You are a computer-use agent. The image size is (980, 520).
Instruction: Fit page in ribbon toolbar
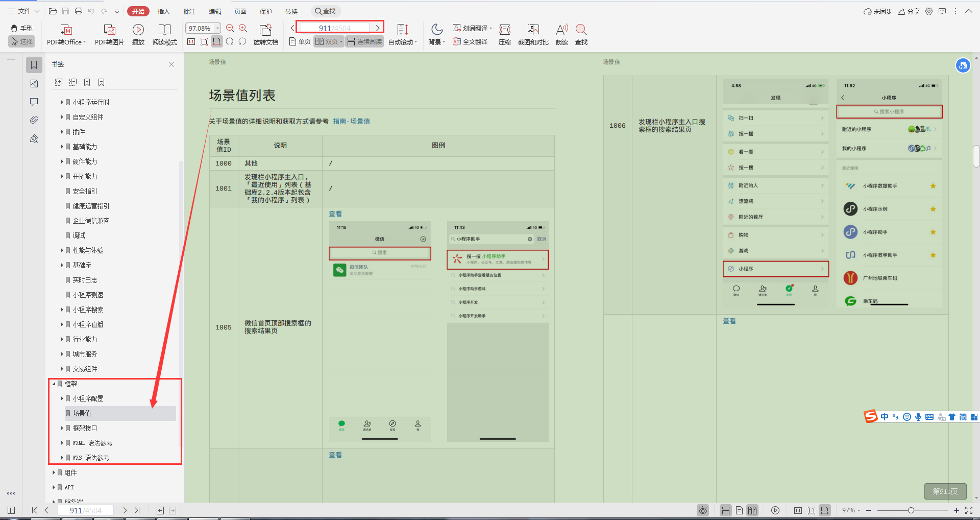tap(204, 41)
